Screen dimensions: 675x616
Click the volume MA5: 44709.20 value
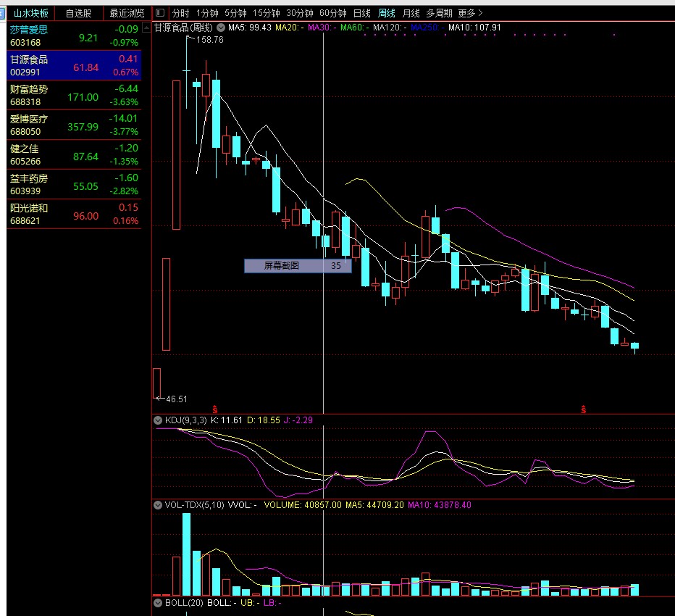(374, 505)
